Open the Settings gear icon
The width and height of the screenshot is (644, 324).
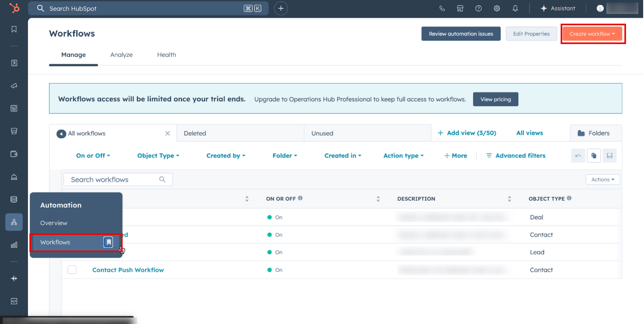tap(497, 8)
